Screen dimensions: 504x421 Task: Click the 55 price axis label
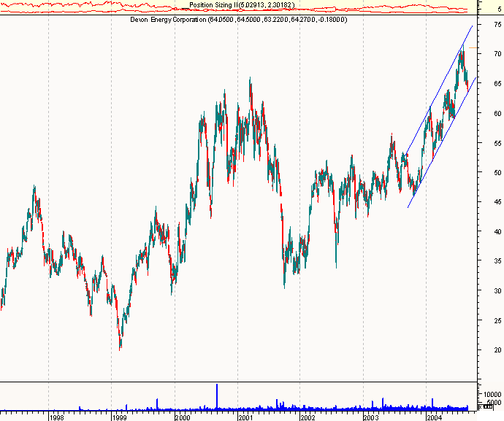(497, 143)
